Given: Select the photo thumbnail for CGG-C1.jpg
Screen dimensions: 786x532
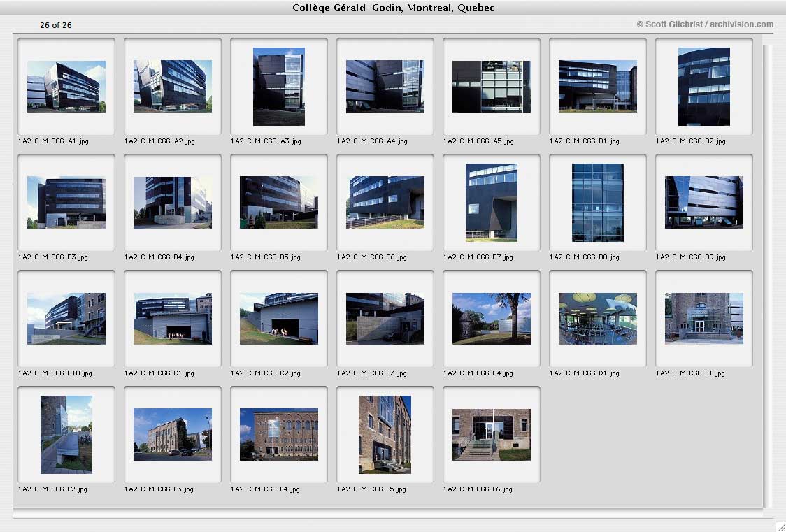Looking at the screenshot, I should coord(173,319).
